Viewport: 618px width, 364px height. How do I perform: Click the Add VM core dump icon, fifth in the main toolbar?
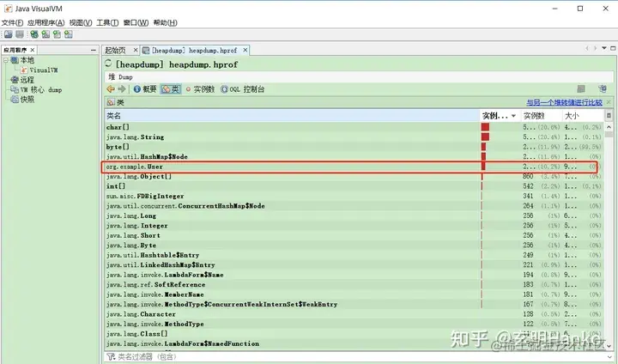[x=58, y=34]
